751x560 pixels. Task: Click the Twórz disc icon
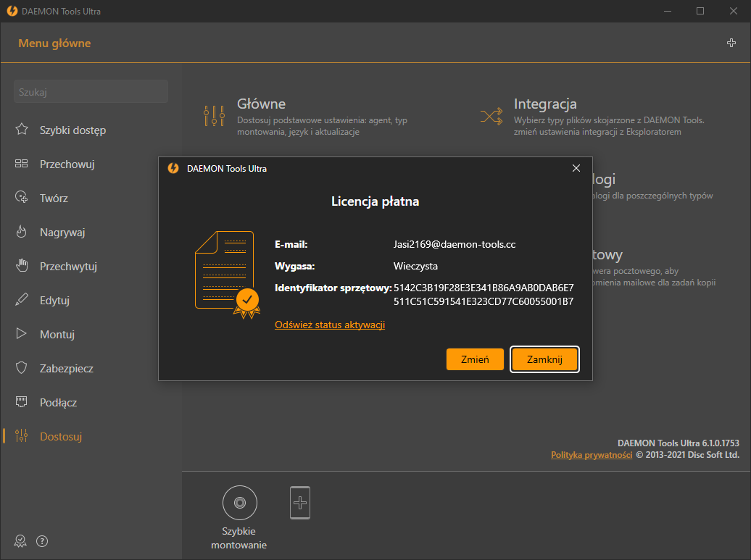[22, 197]
